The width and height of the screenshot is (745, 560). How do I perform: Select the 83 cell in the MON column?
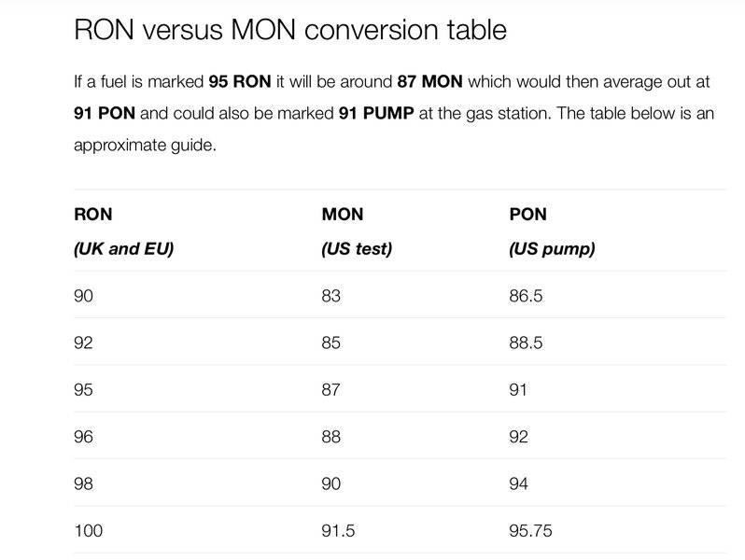point(330,296)
